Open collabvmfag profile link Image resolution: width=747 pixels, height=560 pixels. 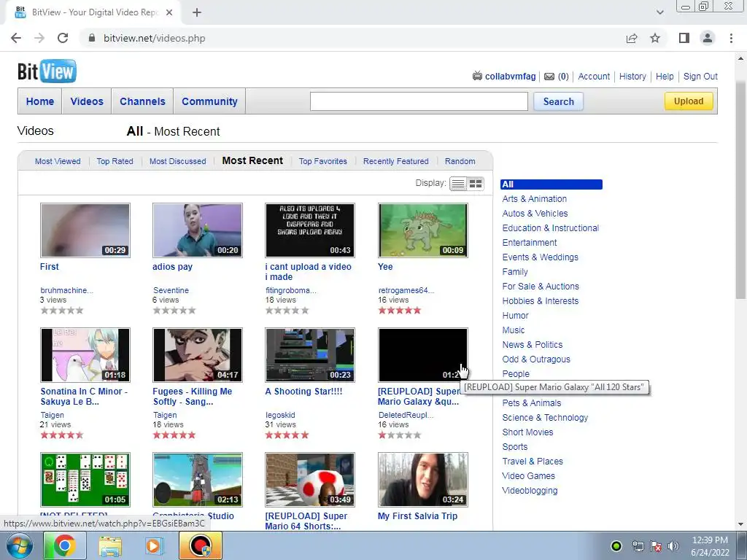point(510,76)
